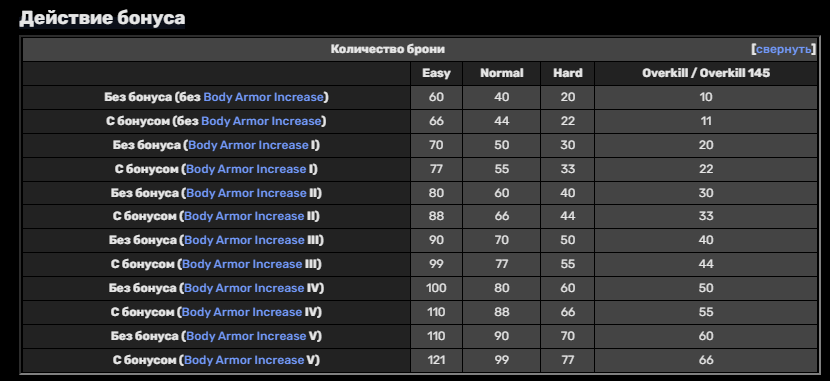Follow Body Armor Increase I link, С бонусом row
830x381 pixels.
pos(246,169)
